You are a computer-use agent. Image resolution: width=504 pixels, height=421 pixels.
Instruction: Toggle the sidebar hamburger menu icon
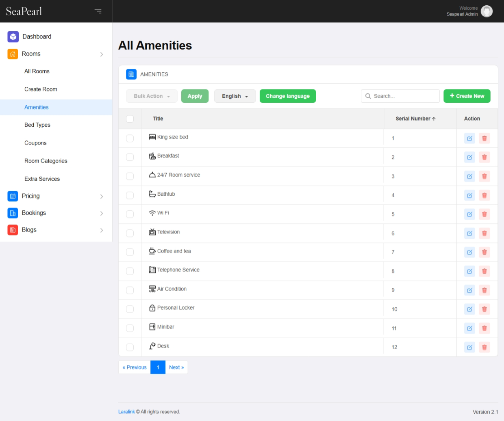(x=98, y=11)
